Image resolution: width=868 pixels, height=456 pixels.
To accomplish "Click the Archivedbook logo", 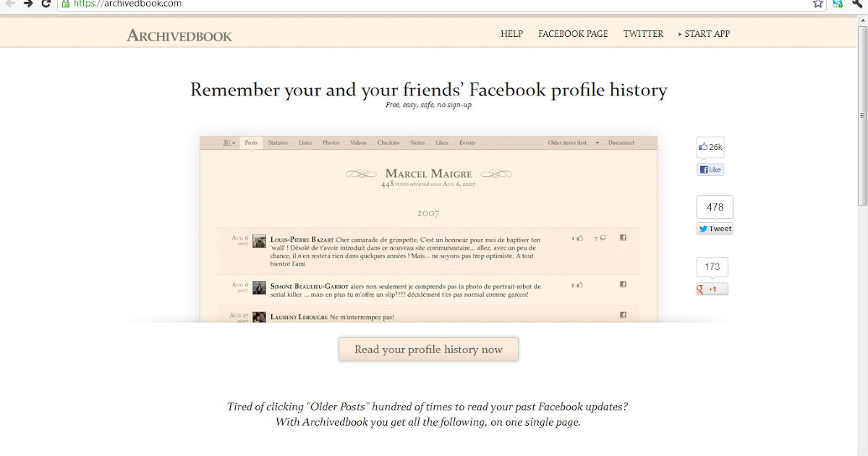I will (179, 35).
